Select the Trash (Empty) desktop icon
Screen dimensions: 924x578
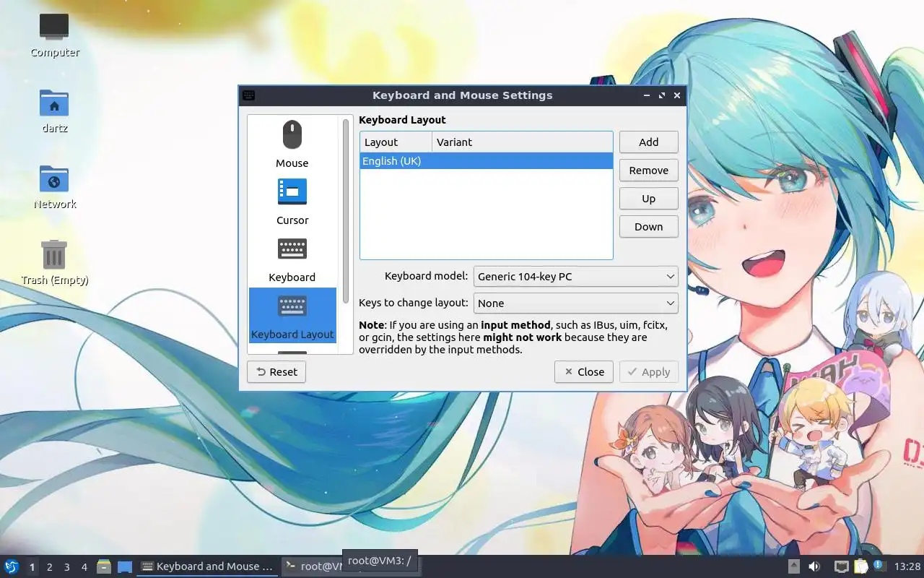coord(54,262)
